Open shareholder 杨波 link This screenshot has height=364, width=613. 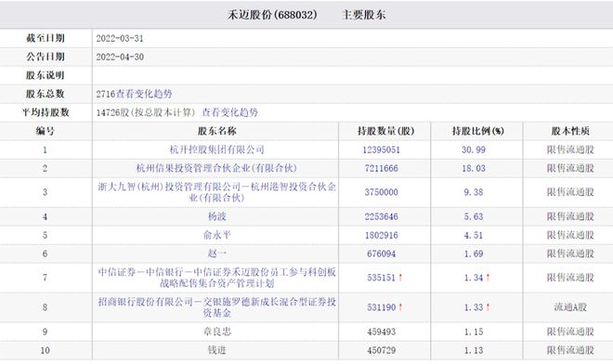217,216
